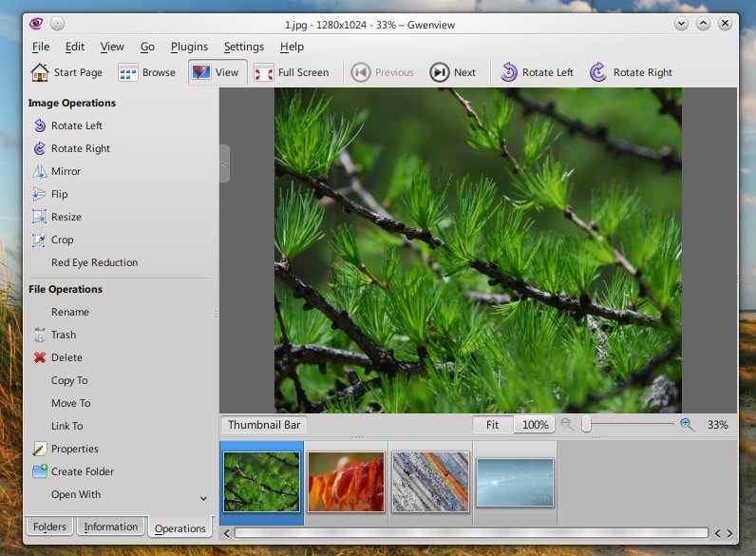Click the zoom in magnifier icon
The height and width of the screenshot is (556, 756).
click(x=687, y=425)
